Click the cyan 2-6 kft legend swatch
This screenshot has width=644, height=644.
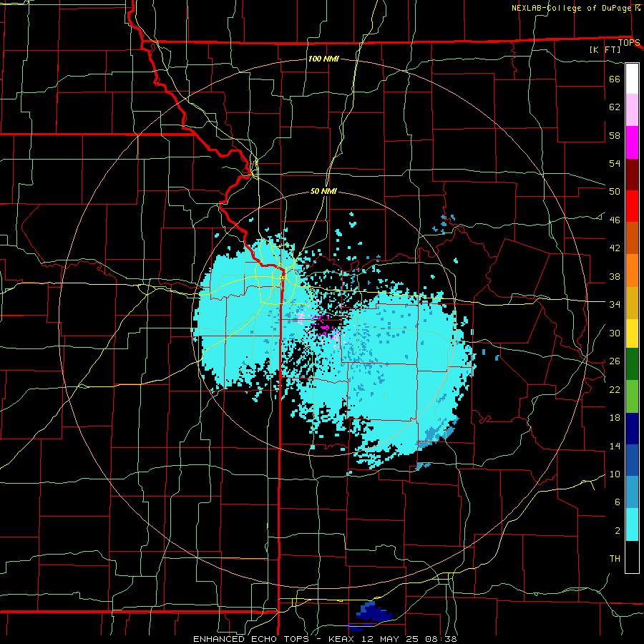(x=632, y=525)
